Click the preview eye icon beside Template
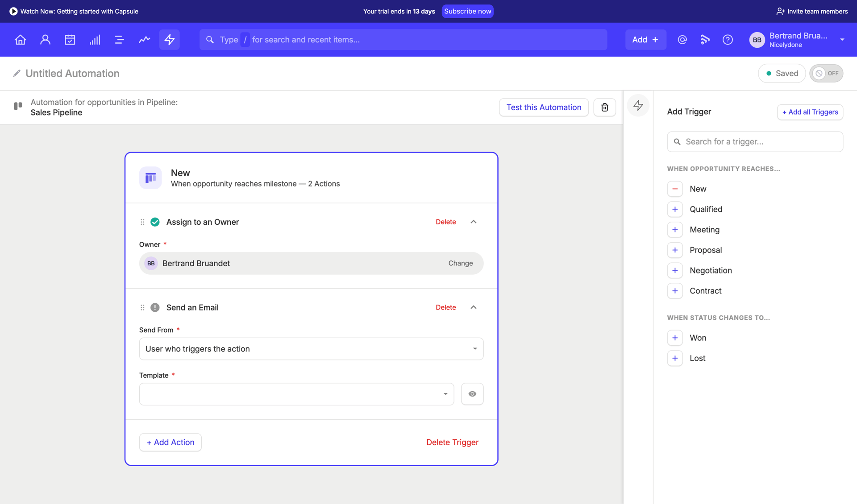Screen dimensions: 857x504 coord(472,394)
